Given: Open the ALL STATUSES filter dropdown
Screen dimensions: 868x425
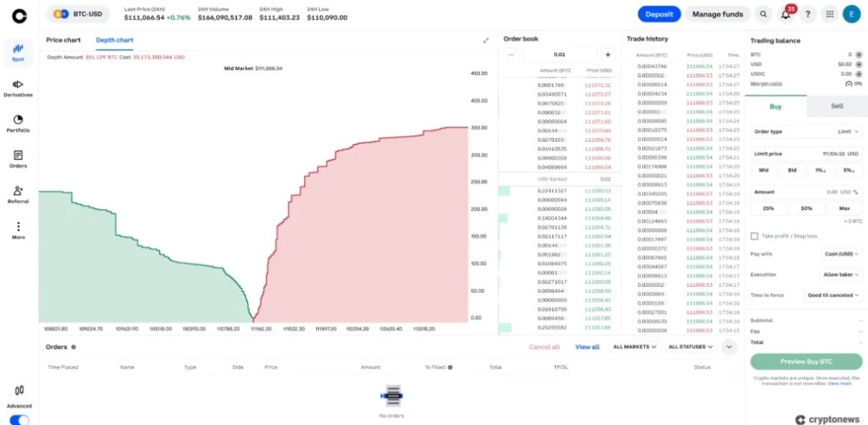Looking at the screenshot, I should pos(690,347).
